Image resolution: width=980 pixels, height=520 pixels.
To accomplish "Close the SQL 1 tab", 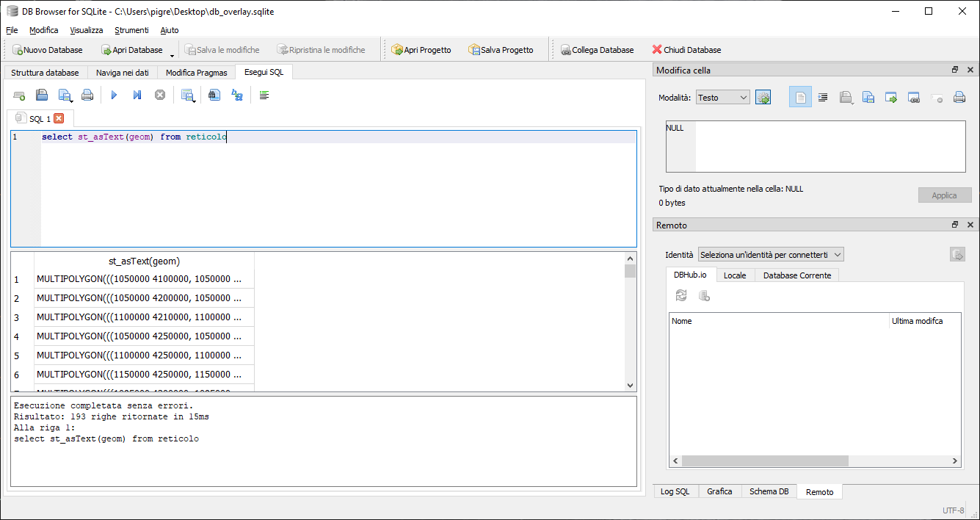I will pos(59,118).
